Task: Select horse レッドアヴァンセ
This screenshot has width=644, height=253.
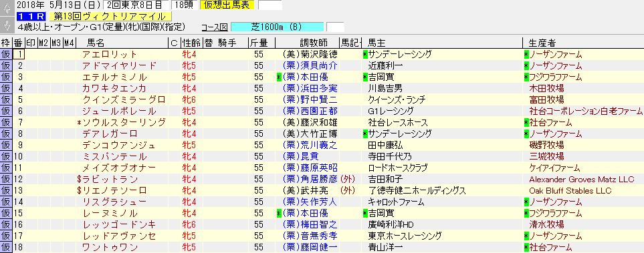Action: pyautogui.click(x=119, y=236)
